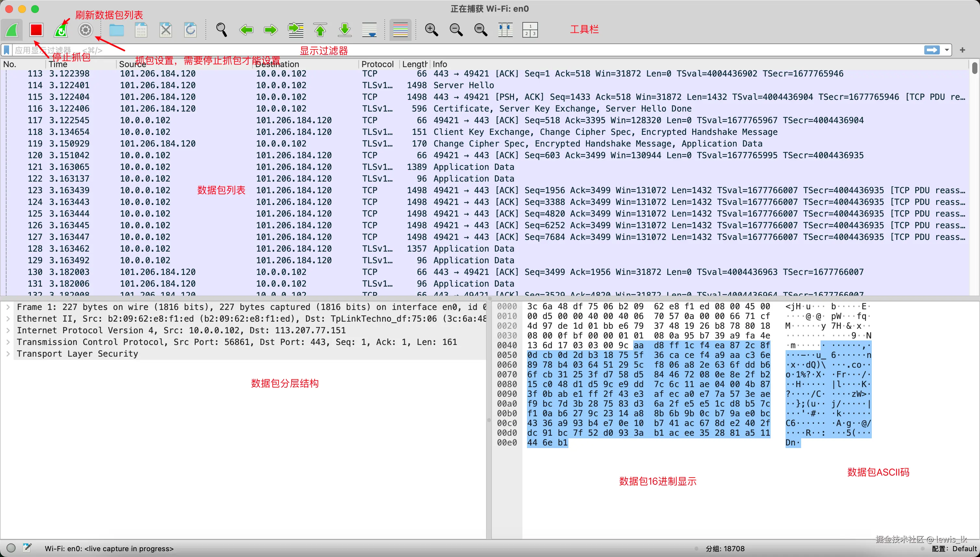Screen dimensions: 980x557
Task: Click the Find packet magnifier icon
Action: [221, 30]
